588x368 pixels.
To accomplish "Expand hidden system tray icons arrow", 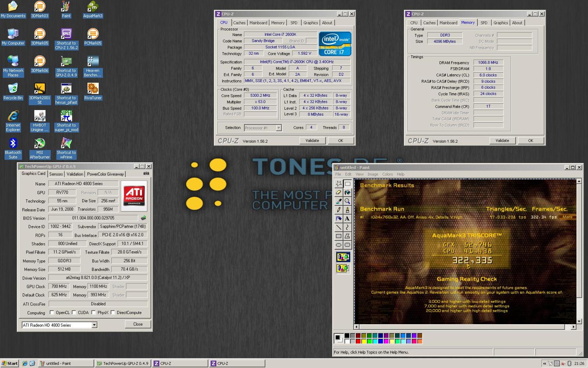I will pos(545,364).
